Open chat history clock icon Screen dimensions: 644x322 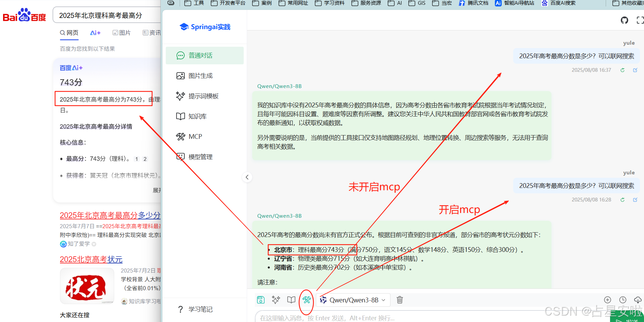[x=623, y=300]
